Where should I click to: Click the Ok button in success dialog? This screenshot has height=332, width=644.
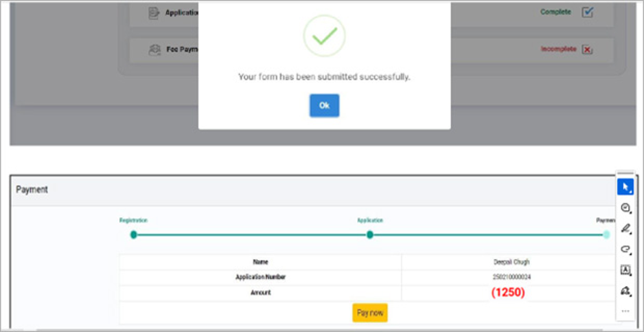[x=324, y=105]
